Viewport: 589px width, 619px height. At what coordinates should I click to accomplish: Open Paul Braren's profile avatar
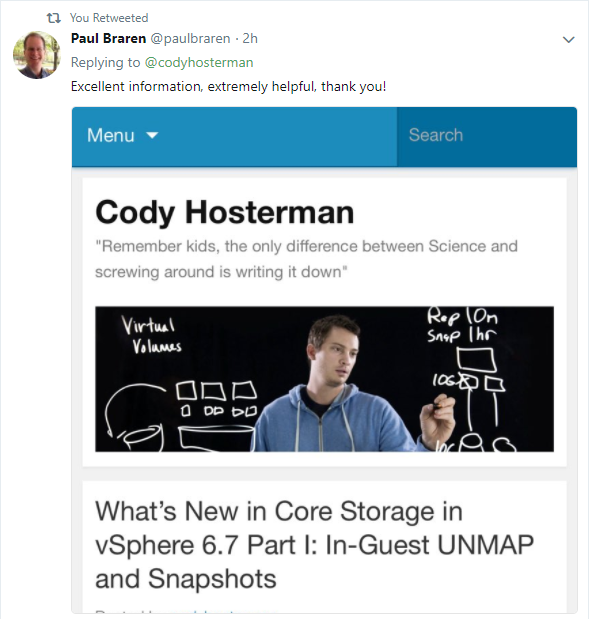(36, 55)
